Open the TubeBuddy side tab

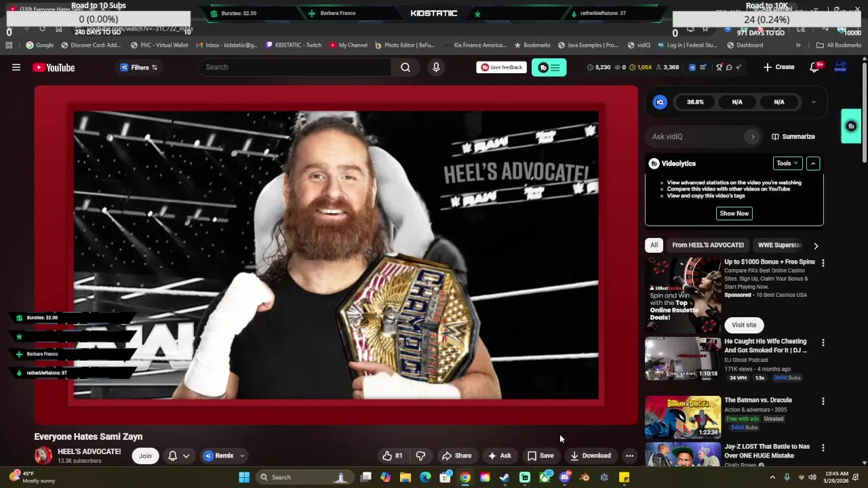pos(851,126)
